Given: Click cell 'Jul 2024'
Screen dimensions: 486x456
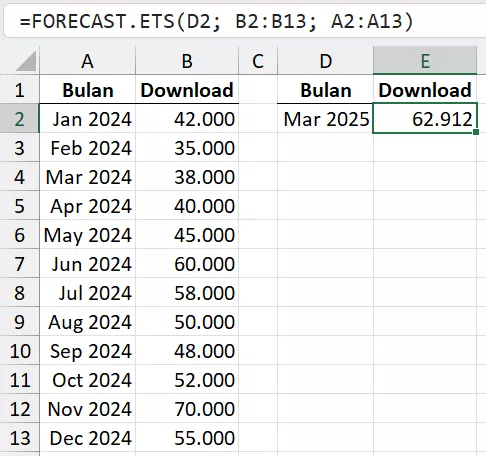Looking at the screenshot, I should tap(88, 293).
